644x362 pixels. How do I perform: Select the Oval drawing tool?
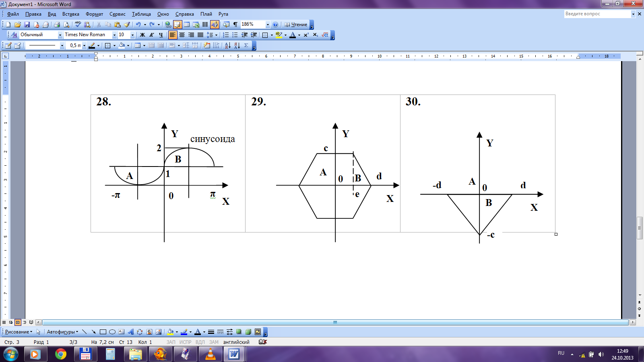click(x=112, y=332)
